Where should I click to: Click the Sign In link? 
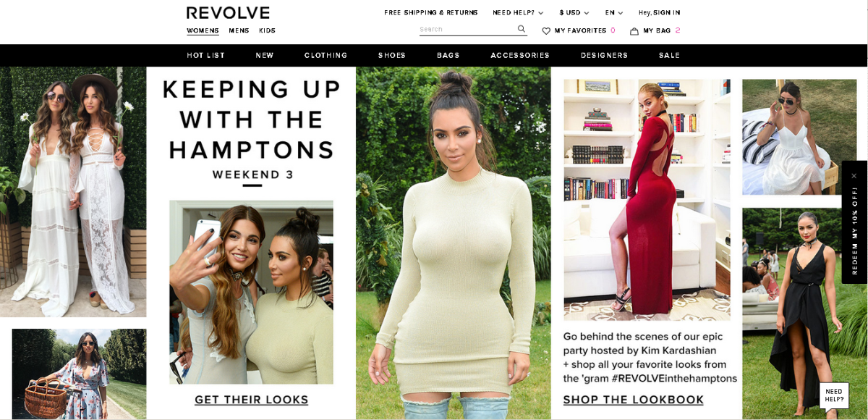point(666,13)
